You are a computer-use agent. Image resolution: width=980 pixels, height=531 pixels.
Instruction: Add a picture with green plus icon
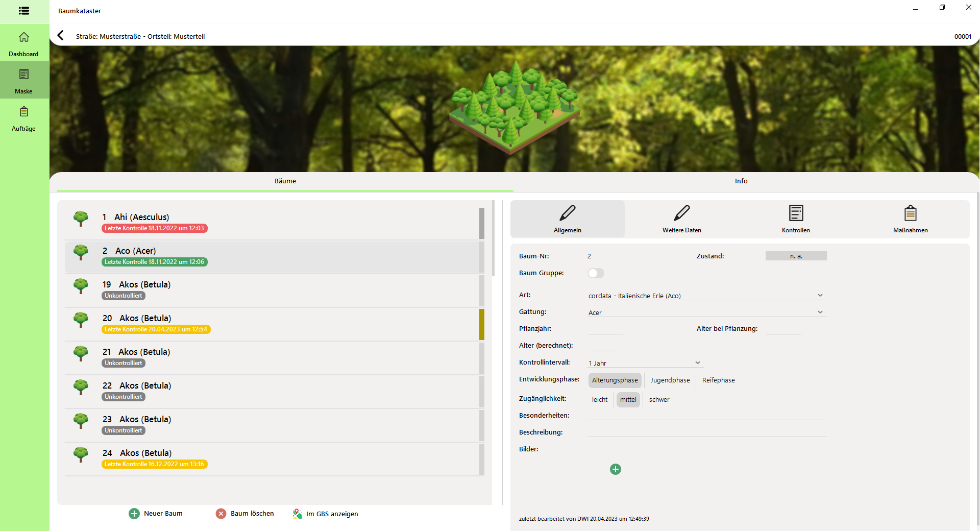[x=616, y=469]
